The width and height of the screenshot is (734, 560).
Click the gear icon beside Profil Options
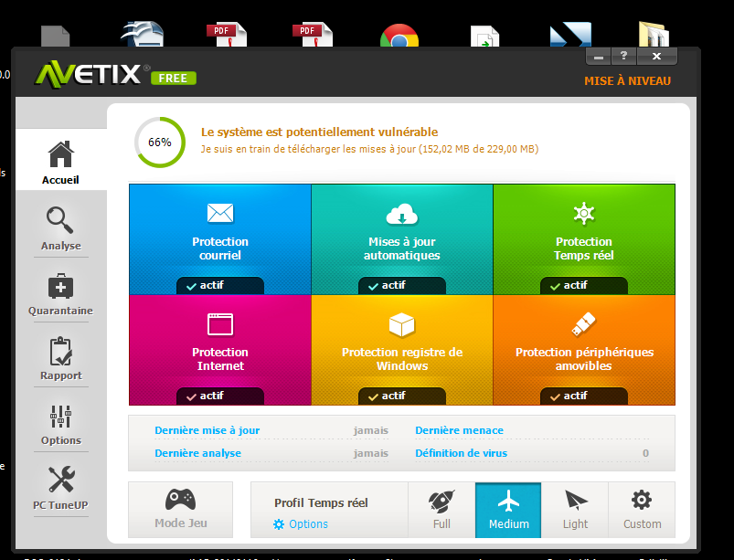[279, 524]
